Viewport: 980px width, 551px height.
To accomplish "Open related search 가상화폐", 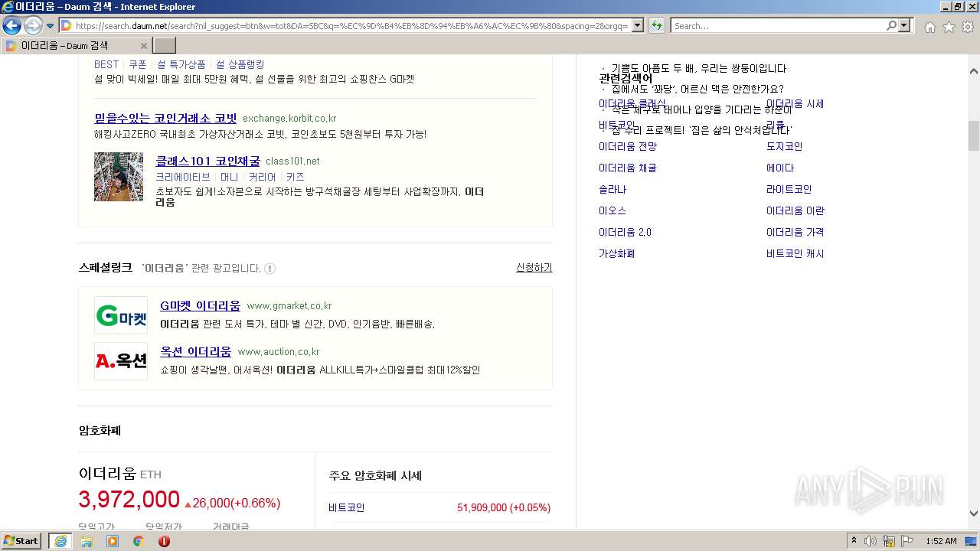I will (617, 253).
